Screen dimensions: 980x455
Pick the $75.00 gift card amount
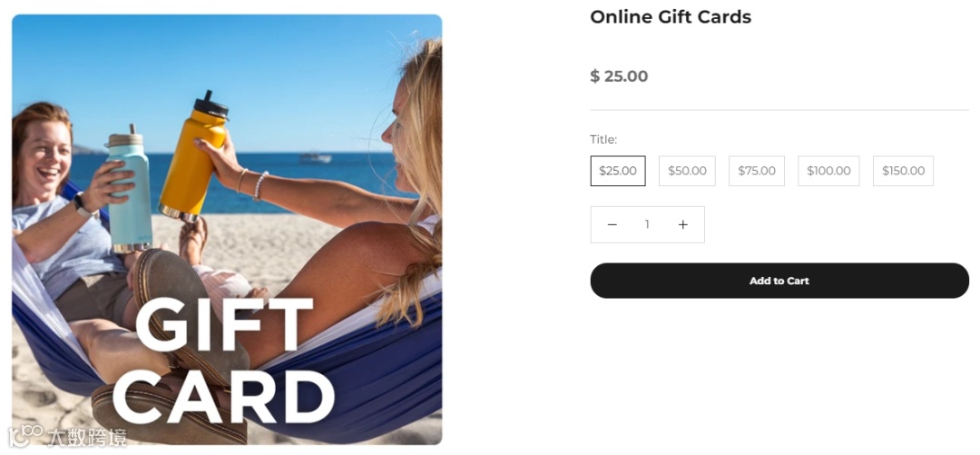click(x=756, y=171)
